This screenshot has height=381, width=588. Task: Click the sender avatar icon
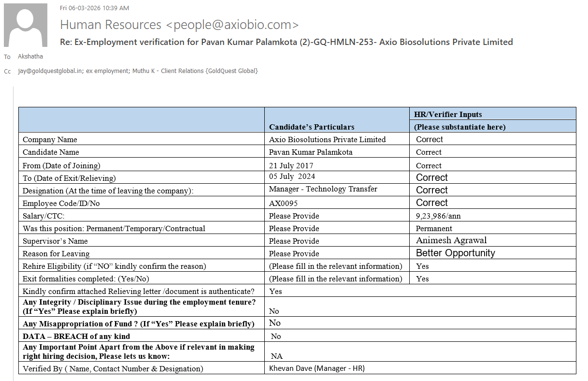pos(26,25)
